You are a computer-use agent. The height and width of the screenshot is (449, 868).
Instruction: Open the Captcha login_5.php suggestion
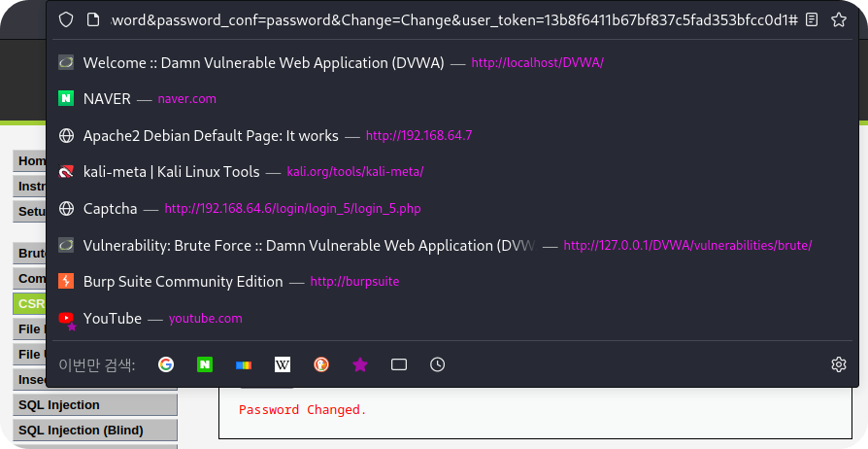[x=452, y=208]
